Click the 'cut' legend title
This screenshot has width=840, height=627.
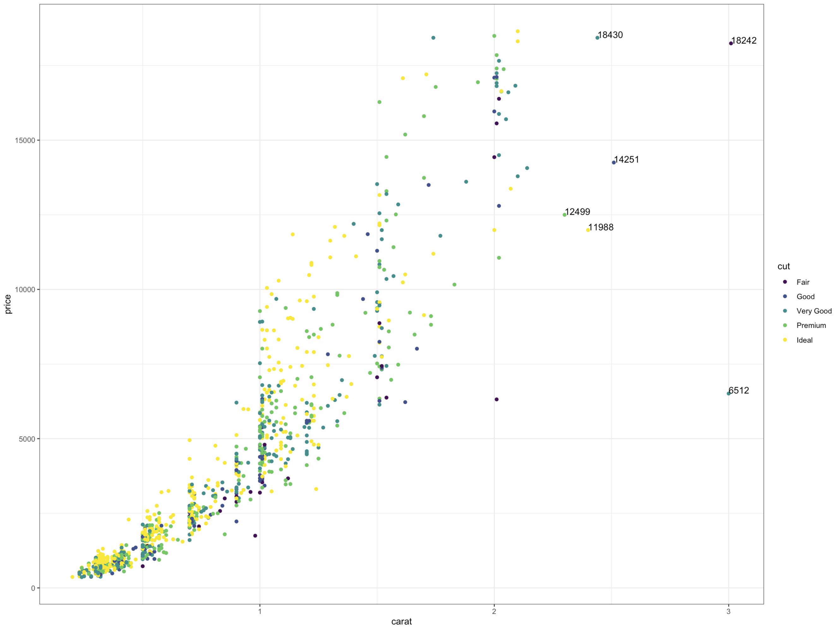[x=783, y=266]
